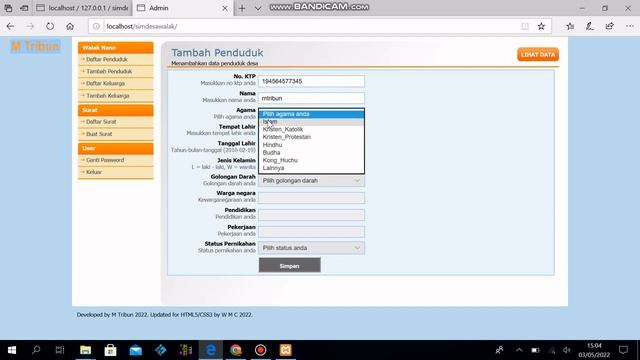
Task: Reload the page with refresh icon
Action: [x=50, y=26]
